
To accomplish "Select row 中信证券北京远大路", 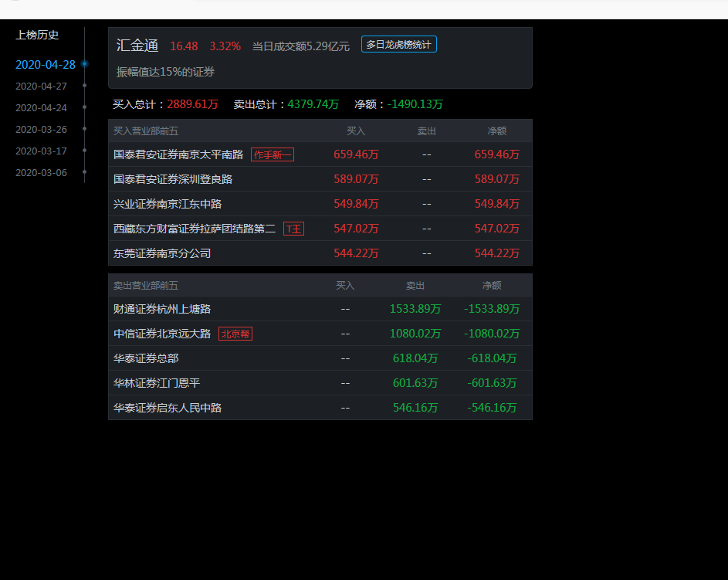I will coord(320,334).
